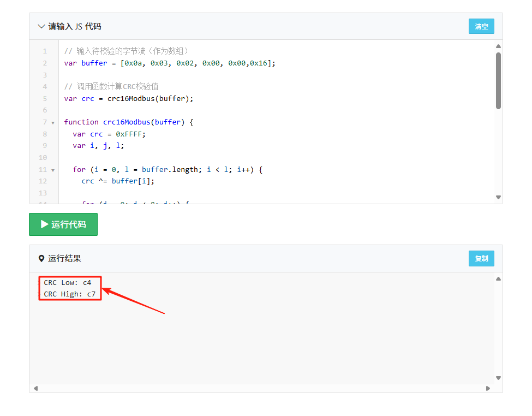Click line number 5 in the gutter
Screen dimensions: 532x416
pyautogui.click(x=45, y=98)
